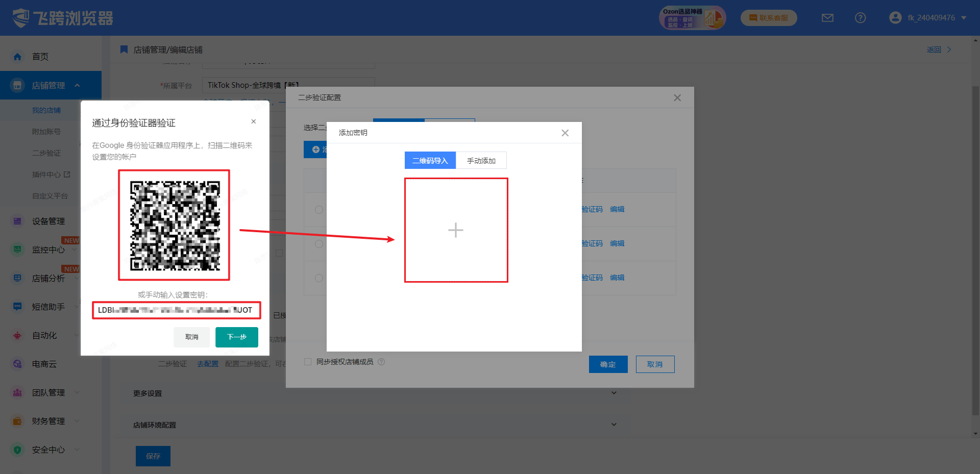The image size is (980, 474).
Task: Click the 联系客服 button
Action: [x=769, y=18]
